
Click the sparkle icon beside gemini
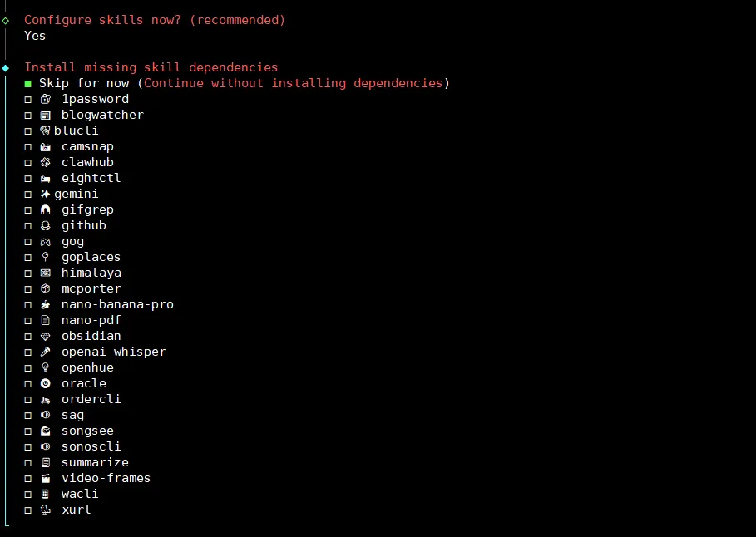click(x=46, y=194)
